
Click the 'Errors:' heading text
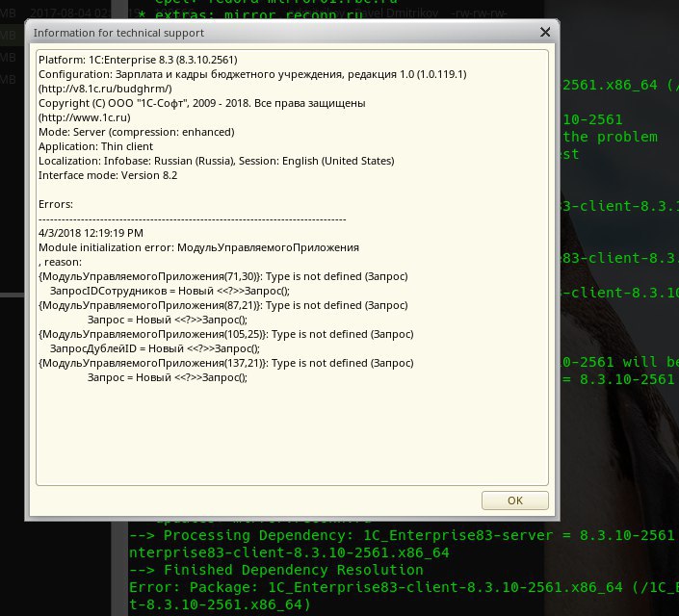[x=56, y=204]
